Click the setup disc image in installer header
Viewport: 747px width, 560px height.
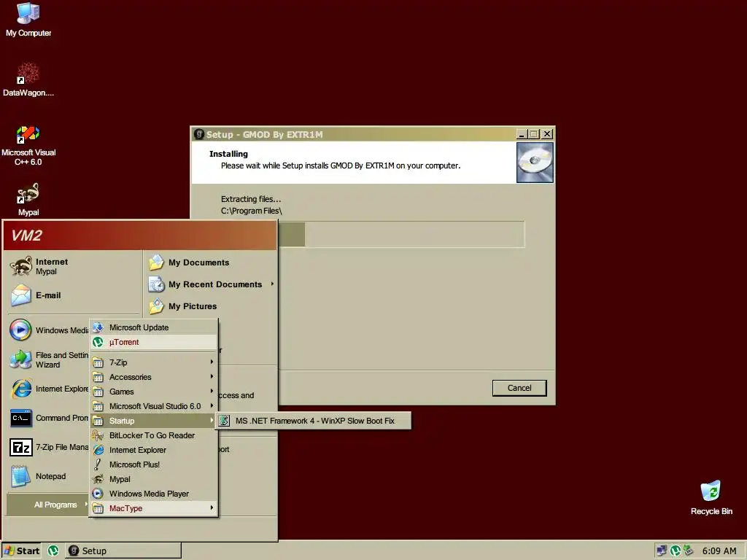click(535, 163)
